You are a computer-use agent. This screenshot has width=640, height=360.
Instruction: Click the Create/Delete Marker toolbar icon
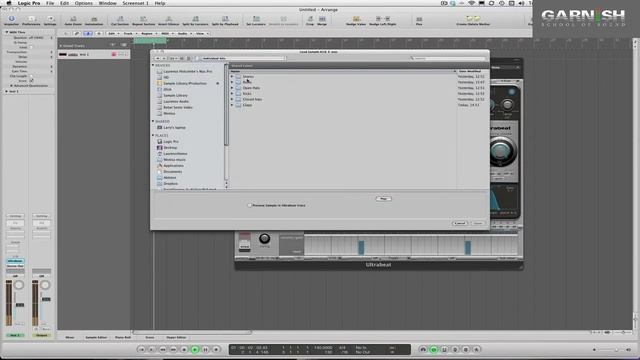473,19
